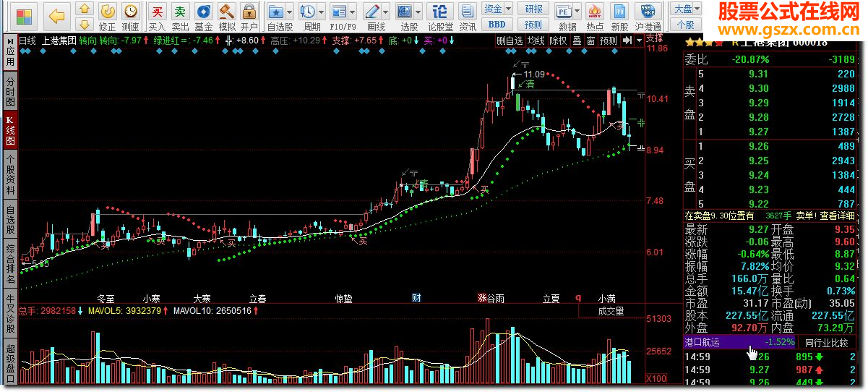Image resolution: width=868 pixels, height=392 pixels.
Task: Click the red q marker on the timeline
Action: tap(577, 297)
